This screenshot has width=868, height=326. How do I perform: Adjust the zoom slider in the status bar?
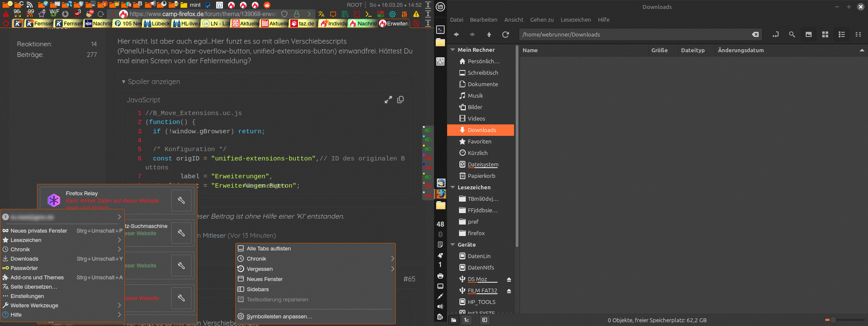pyautogui.click(x=832, y=320)
